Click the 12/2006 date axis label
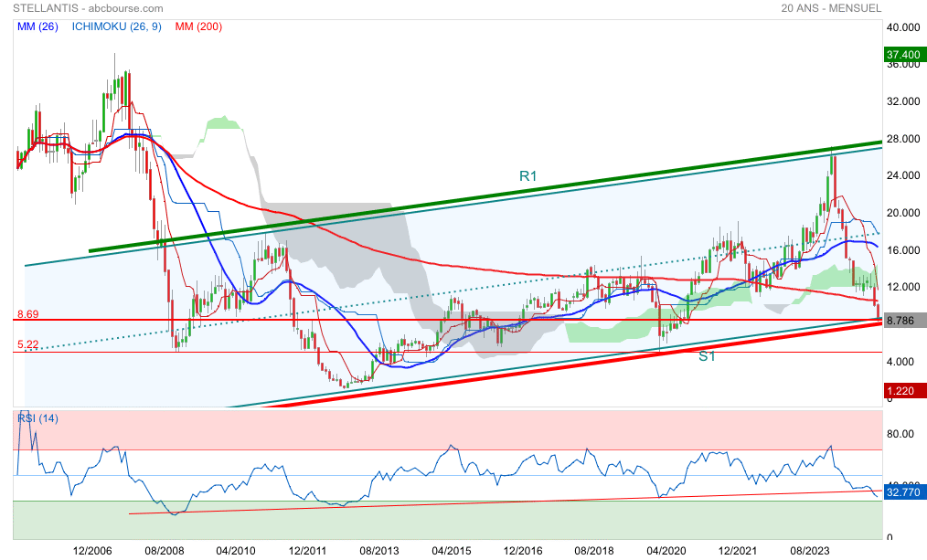Image resolution: width=927 pixels, height=560 pixels. (92, 551)
